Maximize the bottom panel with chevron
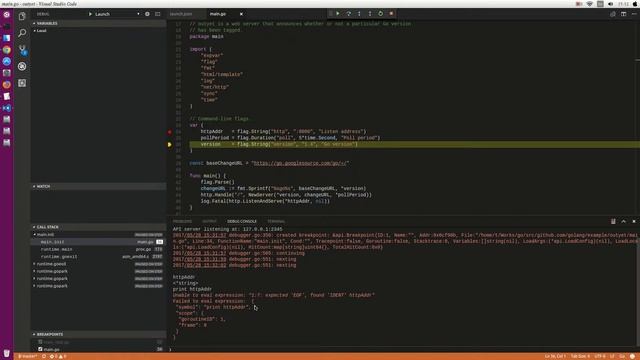The height and width of the screenshot is (360, 640). 623,221
